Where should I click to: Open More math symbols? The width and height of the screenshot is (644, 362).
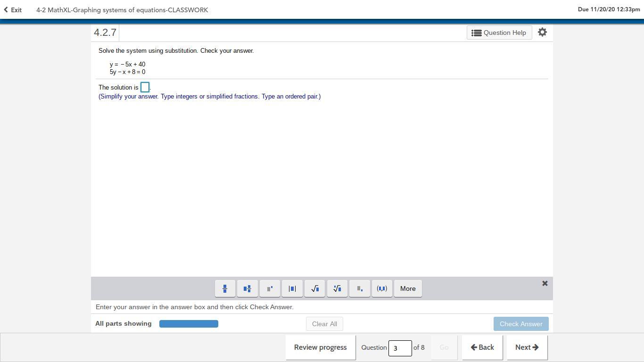pyautogui.click(x=408, y=288)
